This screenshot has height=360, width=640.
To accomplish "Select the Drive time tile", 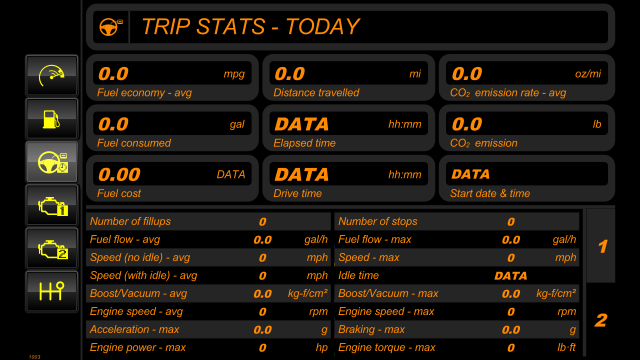I will 349,179.
